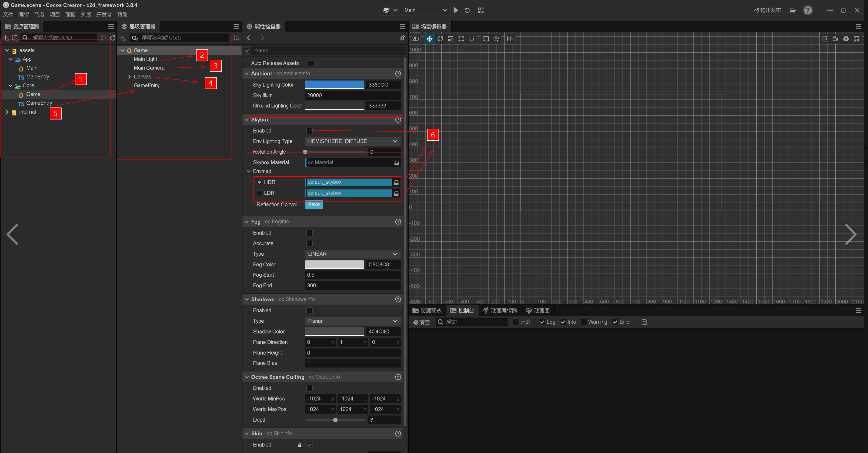Collapse the Game scene node in hierarchy
This screenshot has height=453, width=868.
[123, 50]
